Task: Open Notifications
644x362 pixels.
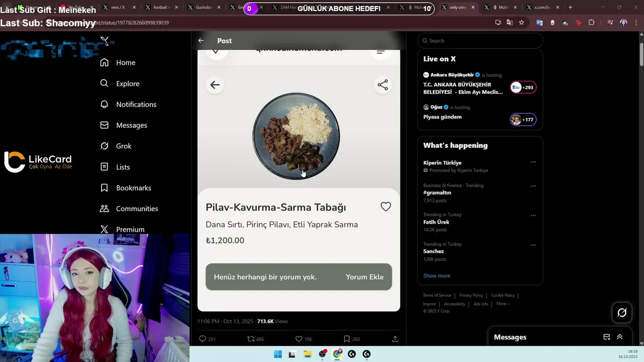Action: tap(128, 104)
